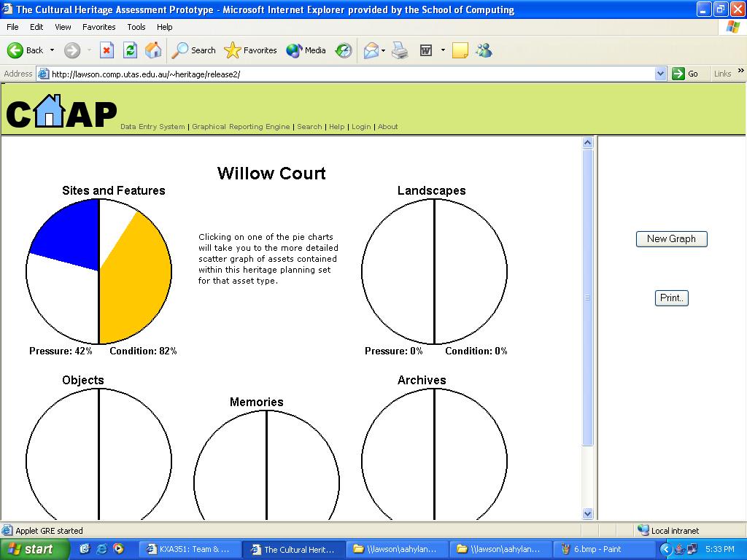This screenshot has width=747, height=560.
Task: Click the Landscapes pie chart
Action: tap(434, 271)
